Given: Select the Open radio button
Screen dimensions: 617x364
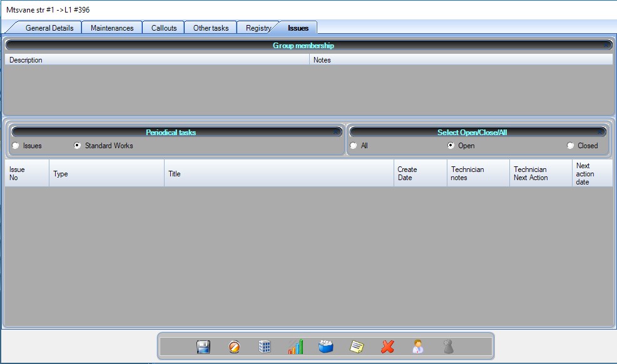Looking at the screenshot, I should [451, 146].
